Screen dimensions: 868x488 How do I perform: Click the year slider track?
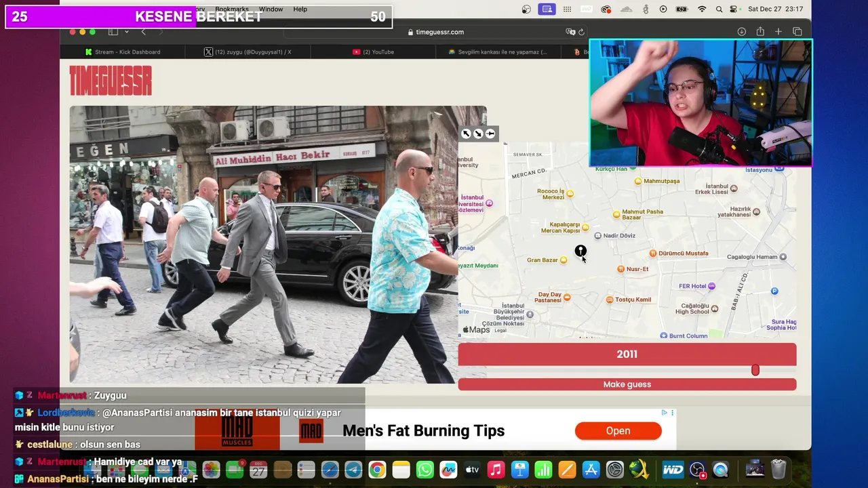click(627, 371)
